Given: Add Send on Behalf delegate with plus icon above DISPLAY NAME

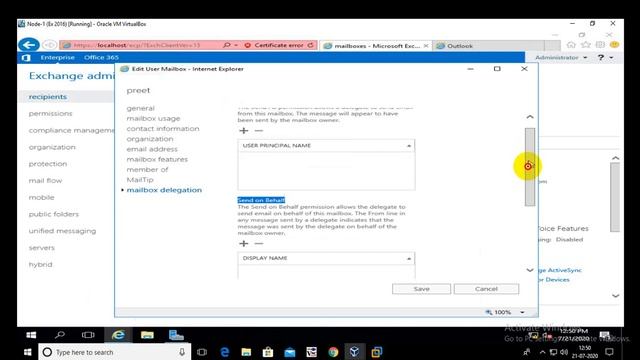Looking at the screenshot, I should pos(244,244).
